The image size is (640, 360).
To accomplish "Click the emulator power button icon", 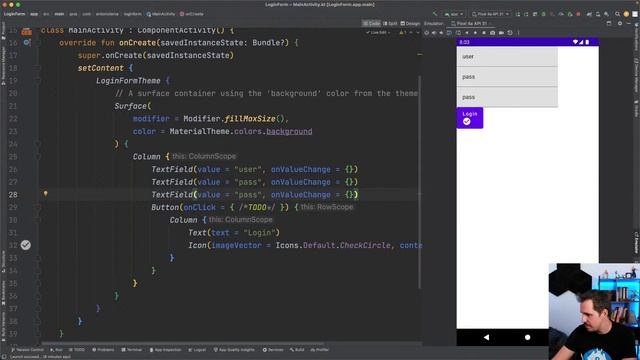I will coord(427,33).
